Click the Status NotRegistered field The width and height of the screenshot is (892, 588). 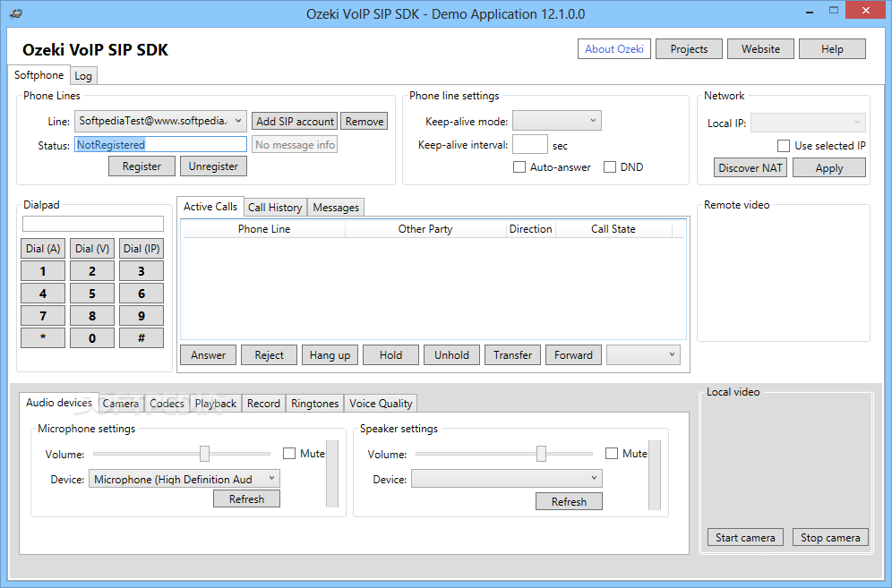160,144
